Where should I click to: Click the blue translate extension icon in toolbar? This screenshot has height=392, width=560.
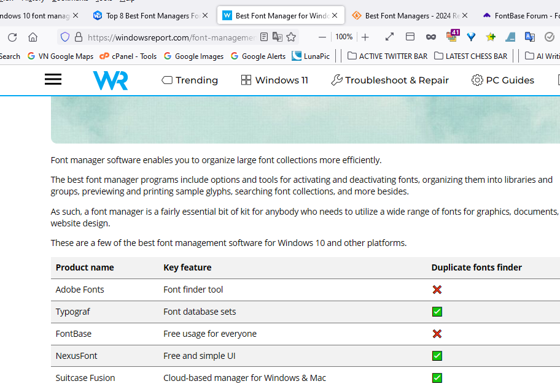[x=530, y=37]
